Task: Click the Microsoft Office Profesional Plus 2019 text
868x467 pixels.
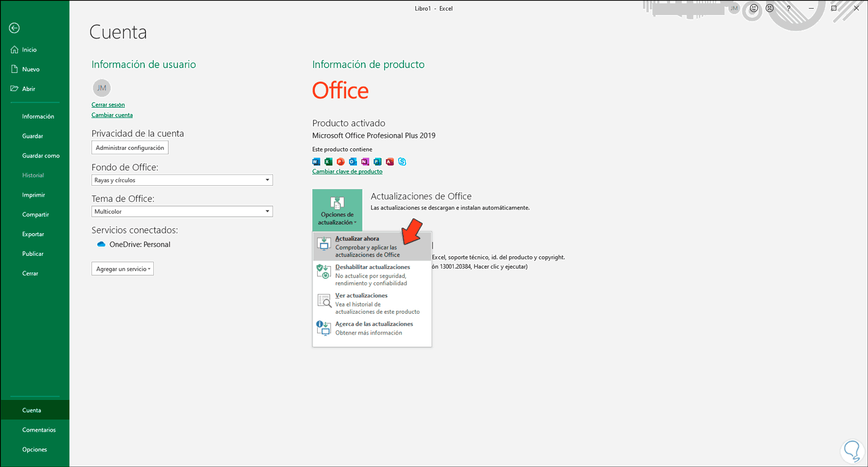Action: click(x=374, y=136)
